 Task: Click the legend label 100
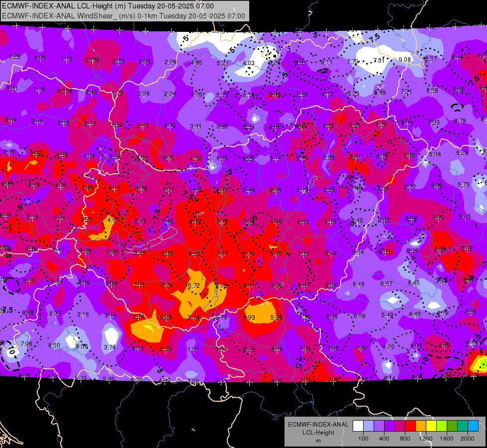(x=363, y=439)
